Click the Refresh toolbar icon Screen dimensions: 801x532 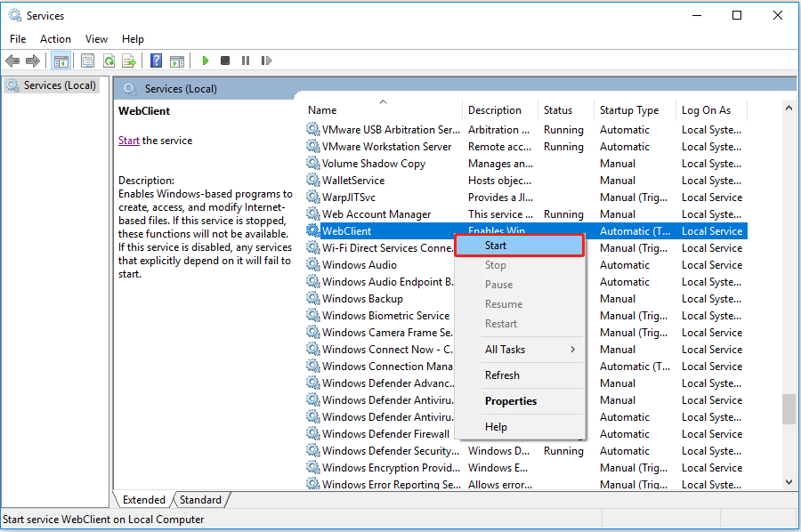pyautogui.click(x=109, y=61)
